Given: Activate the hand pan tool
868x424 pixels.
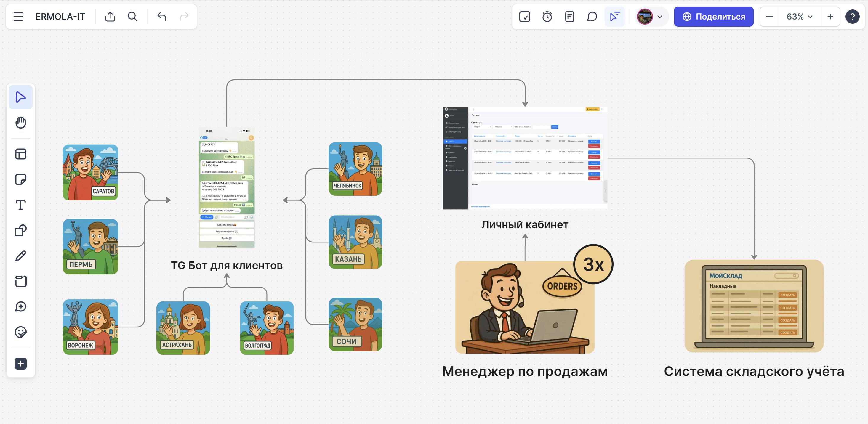Looking at the screenshot, I should 20,123.
